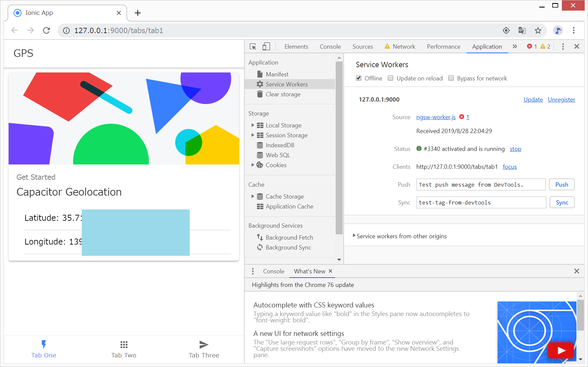The width and height of the screenshot is (588, 367).
Task: Enable Update on reload checkbox
Action: click(391, 78)
